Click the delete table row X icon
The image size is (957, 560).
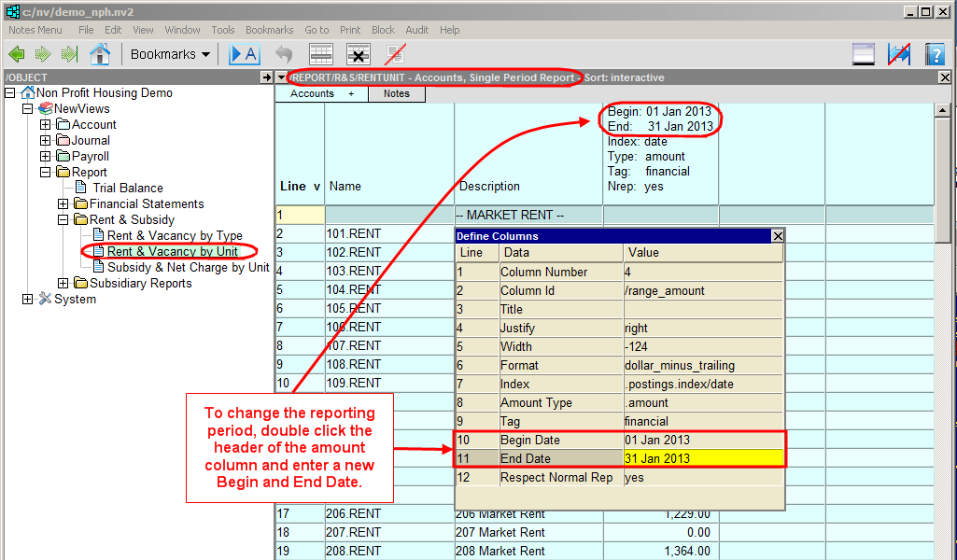(x=358, y=54)
